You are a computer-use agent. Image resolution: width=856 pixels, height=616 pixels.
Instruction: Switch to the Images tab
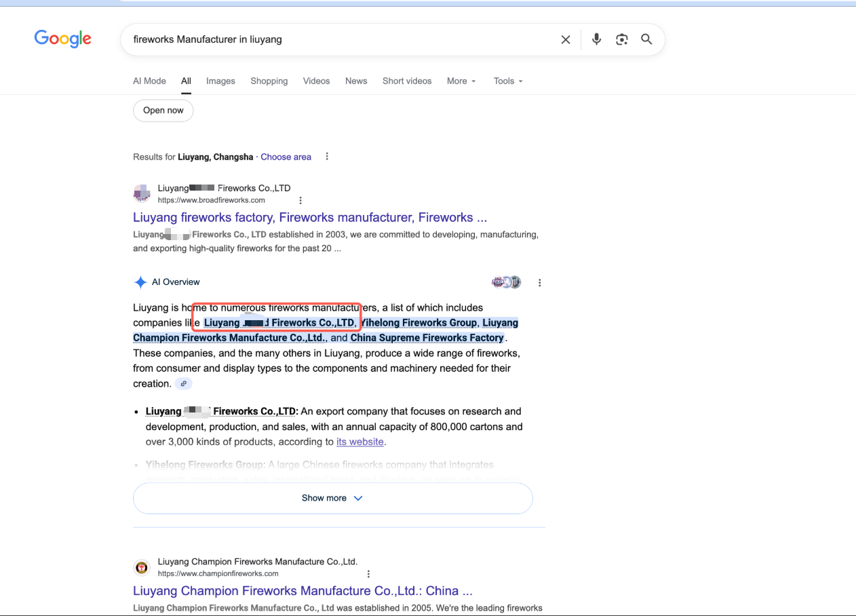coord(220,81)
